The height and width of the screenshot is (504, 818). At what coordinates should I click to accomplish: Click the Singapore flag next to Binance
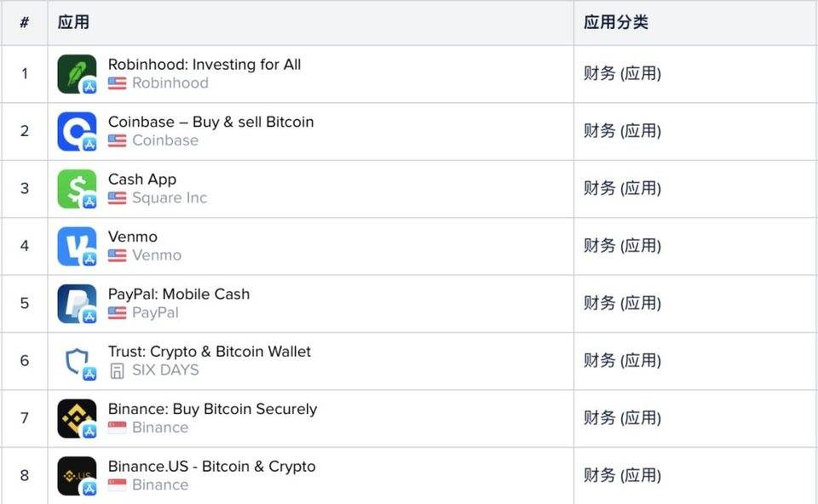(116, 428)
